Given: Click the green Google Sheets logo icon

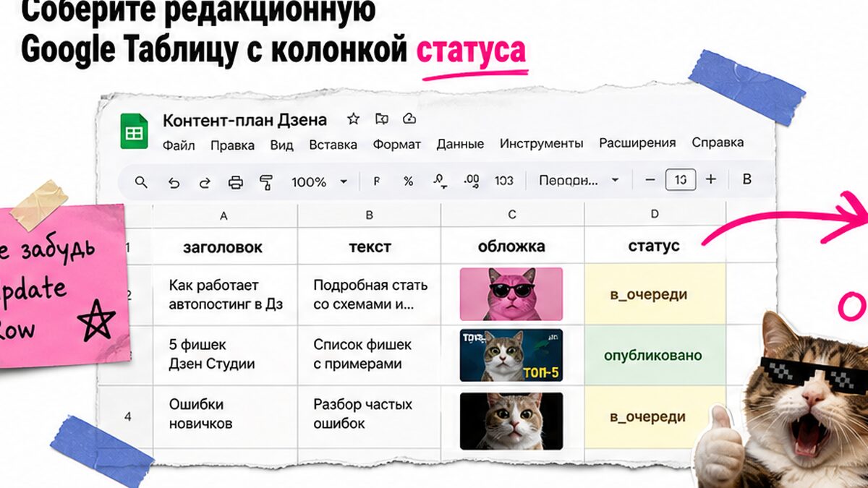Looking at the screenshot, I should [134, 132].
